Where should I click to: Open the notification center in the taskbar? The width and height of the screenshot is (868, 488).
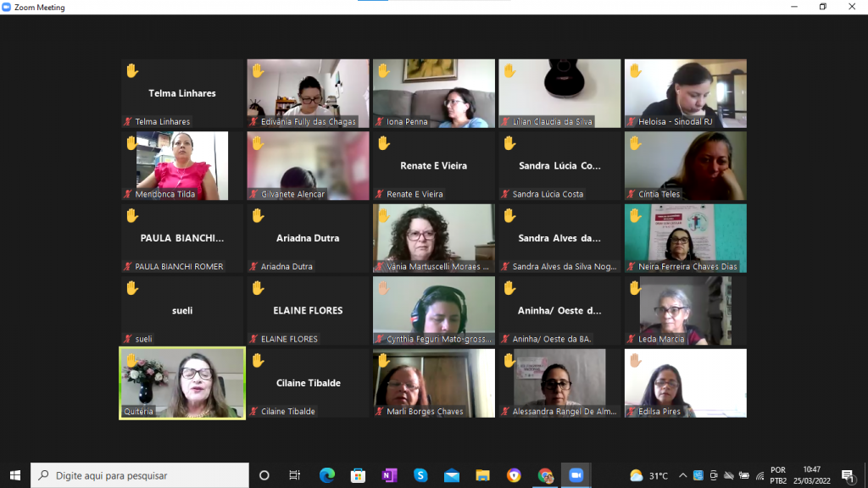[x=847, y=475]
